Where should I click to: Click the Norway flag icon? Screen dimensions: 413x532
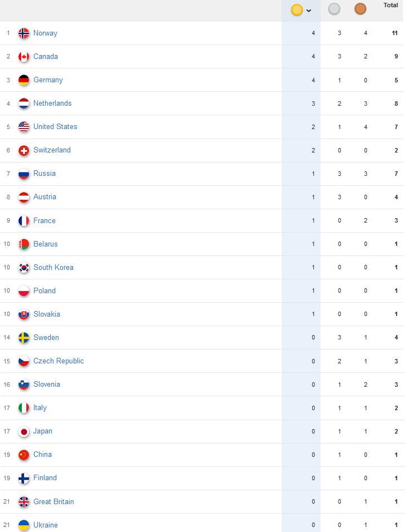(24, 33)
